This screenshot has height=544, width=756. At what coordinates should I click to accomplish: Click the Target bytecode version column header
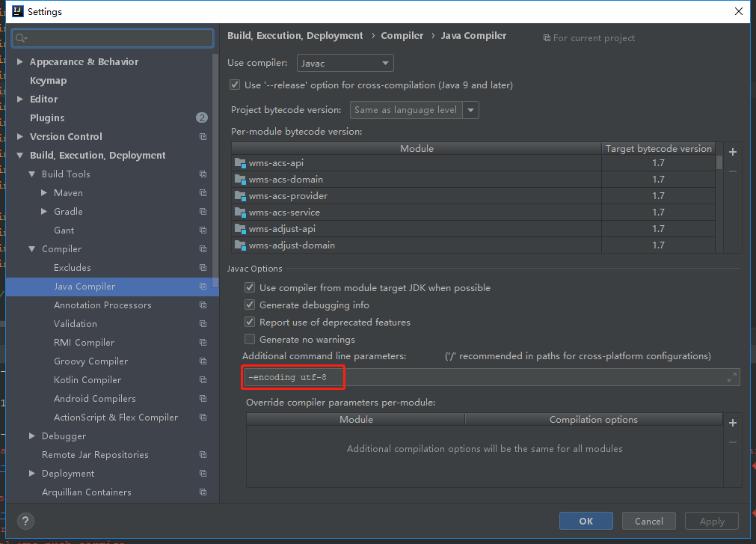click(x=658, y=149)
